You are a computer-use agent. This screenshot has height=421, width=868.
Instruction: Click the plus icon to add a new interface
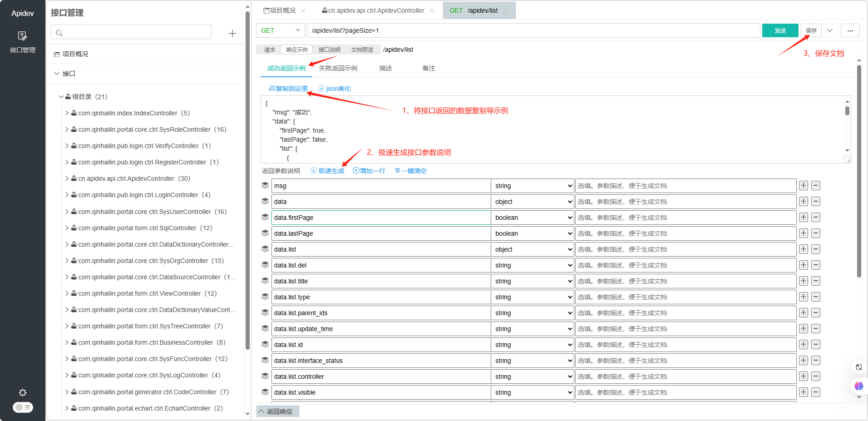tap(232, 33)
